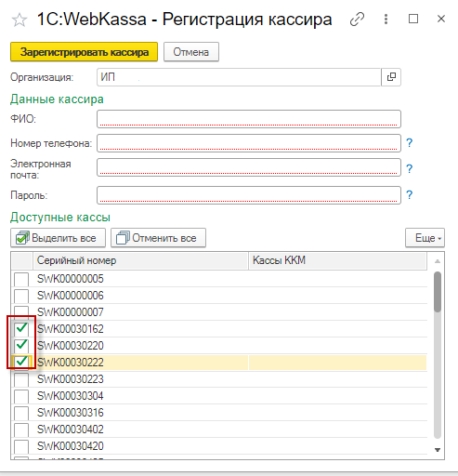Uncheck the box for SWK00030220
458x476 pixels.
coord(21,346)
